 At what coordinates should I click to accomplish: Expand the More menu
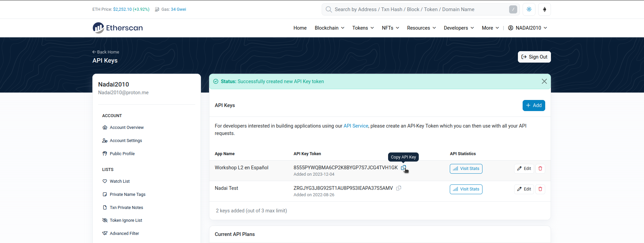pyautogui.click(x=490, y=28)
